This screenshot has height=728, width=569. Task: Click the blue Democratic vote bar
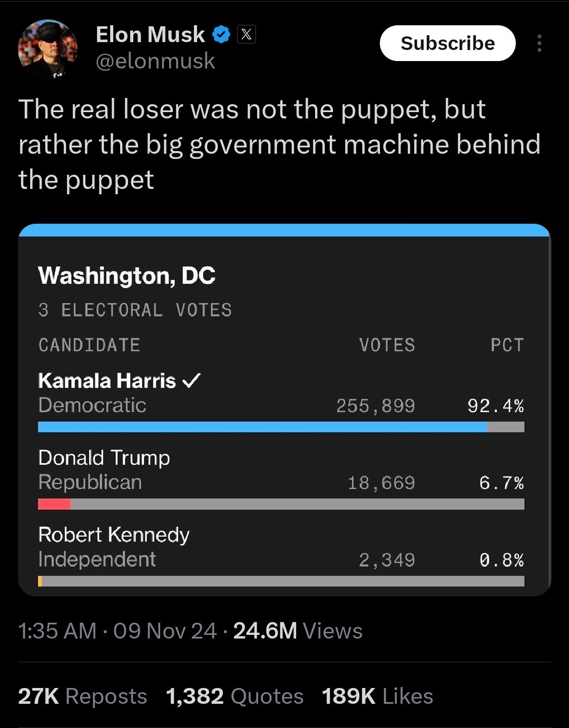pos(262,427)
